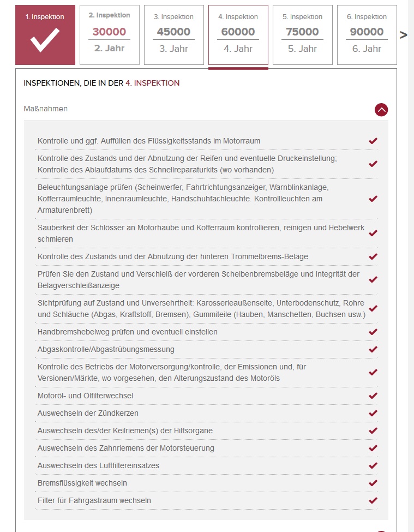Click the Maßnahmen section header
Image resolution: width=414 pixels, height=532 pixels.
click(x=46, y=109)
